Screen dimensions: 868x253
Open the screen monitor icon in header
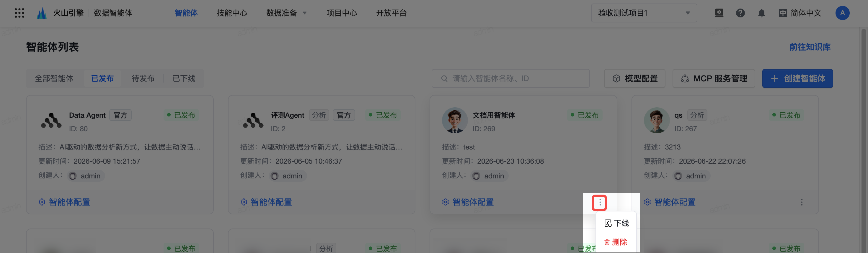click(x=719, y=13)
